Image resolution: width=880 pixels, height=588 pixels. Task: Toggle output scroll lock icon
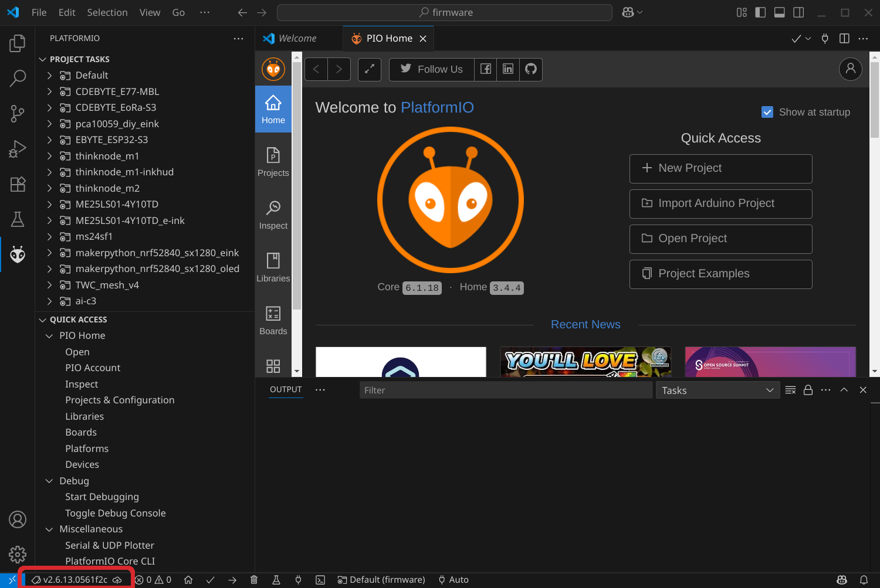click(x=808, y=390)
